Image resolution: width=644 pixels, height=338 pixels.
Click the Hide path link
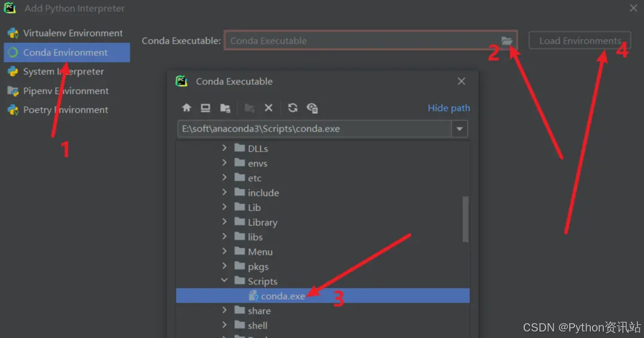[448, 108]
